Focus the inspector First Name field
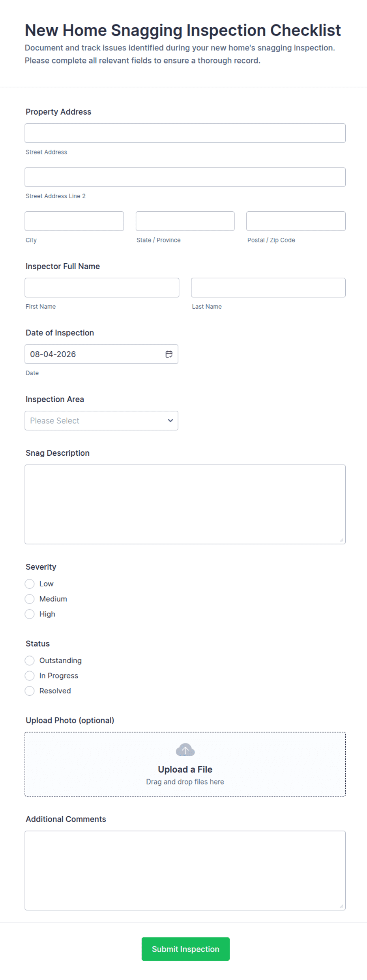The width and height of the screenshot is (367, 980). (102, 287)
